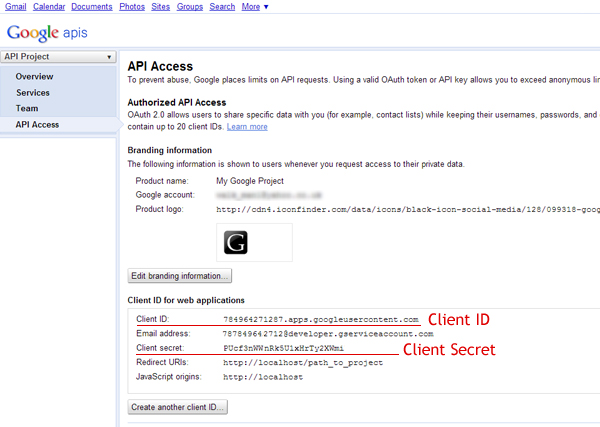Click the Authorized API Access heading
This screenshot has height=427, width=600.
point(177,103)
